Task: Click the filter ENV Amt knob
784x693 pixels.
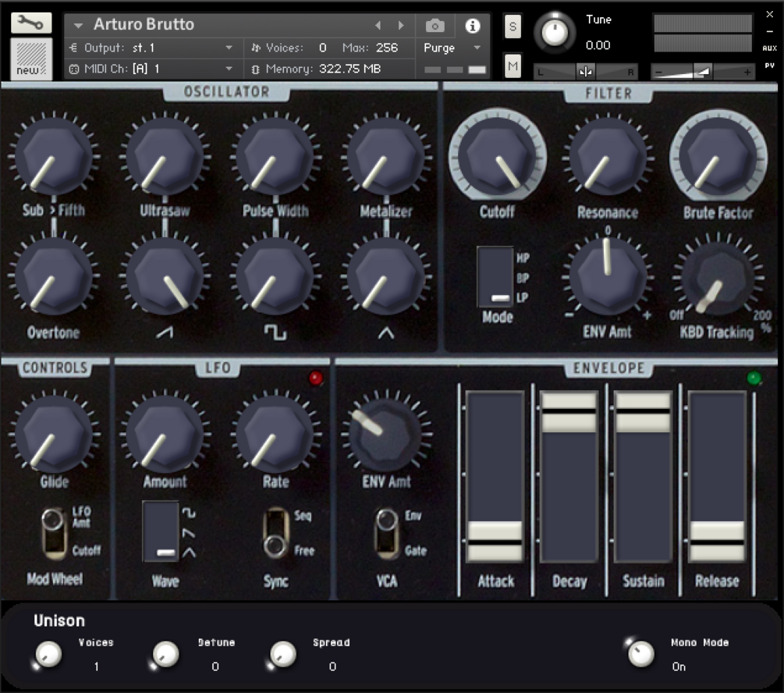Action: coord(608,277)
